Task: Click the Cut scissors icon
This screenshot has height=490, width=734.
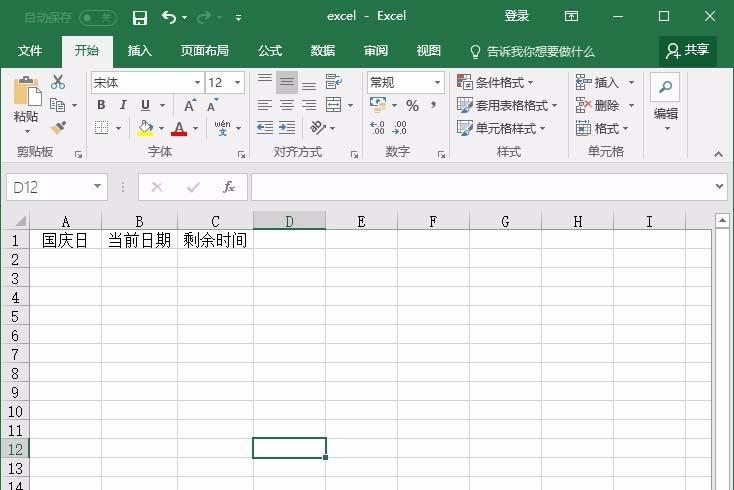Action: pos(58,83)
